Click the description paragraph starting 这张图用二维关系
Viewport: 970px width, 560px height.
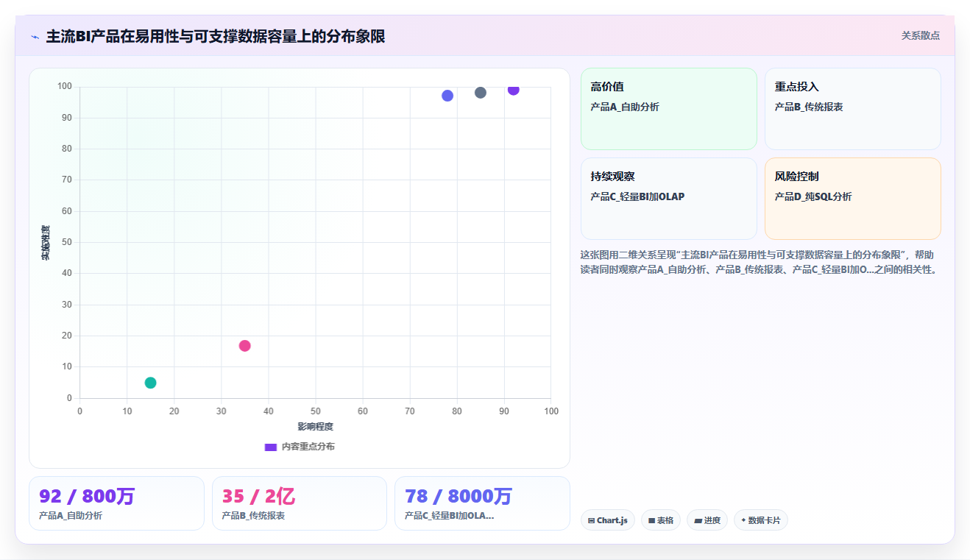click(759, 262)
